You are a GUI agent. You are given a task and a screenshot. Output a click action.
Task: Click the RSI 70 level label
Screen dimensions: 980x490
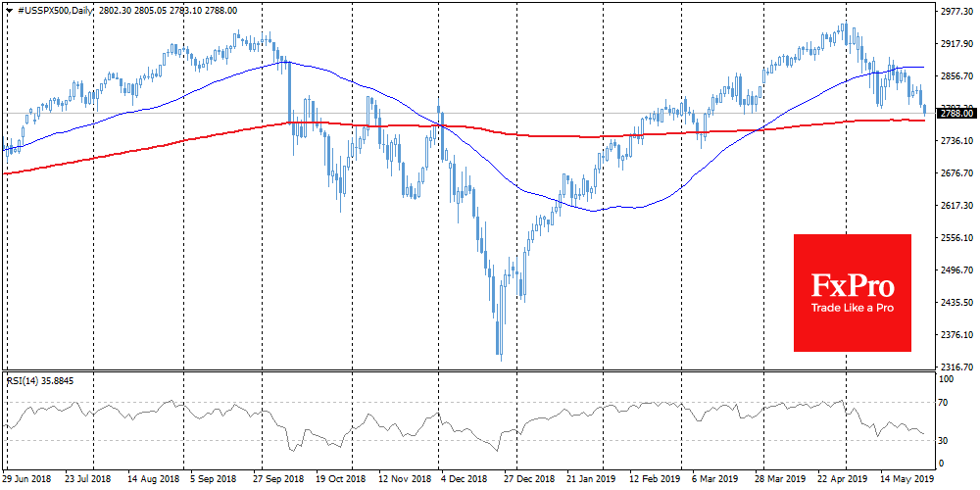[944, 402]
